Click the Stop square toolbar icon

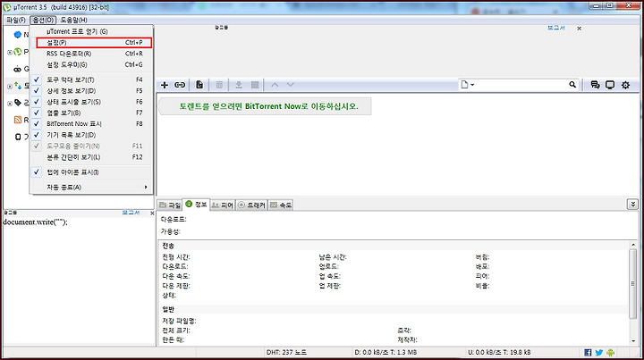pos(255,85)
